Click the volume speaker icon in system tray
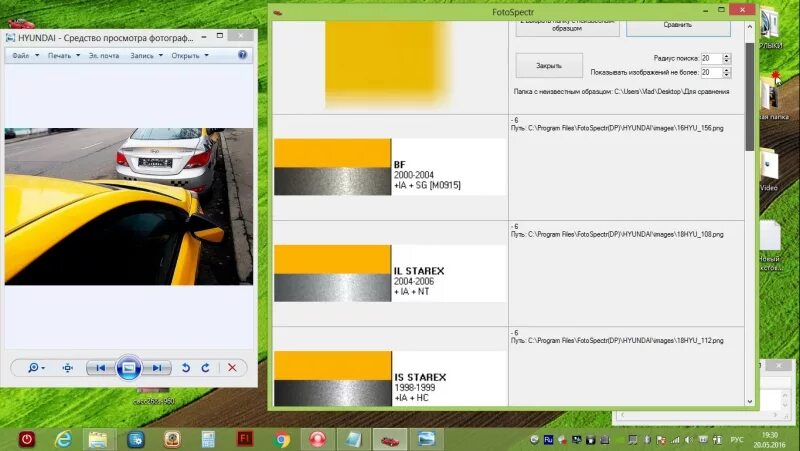Viewport: 800px width, 451px height. (689, 440)
